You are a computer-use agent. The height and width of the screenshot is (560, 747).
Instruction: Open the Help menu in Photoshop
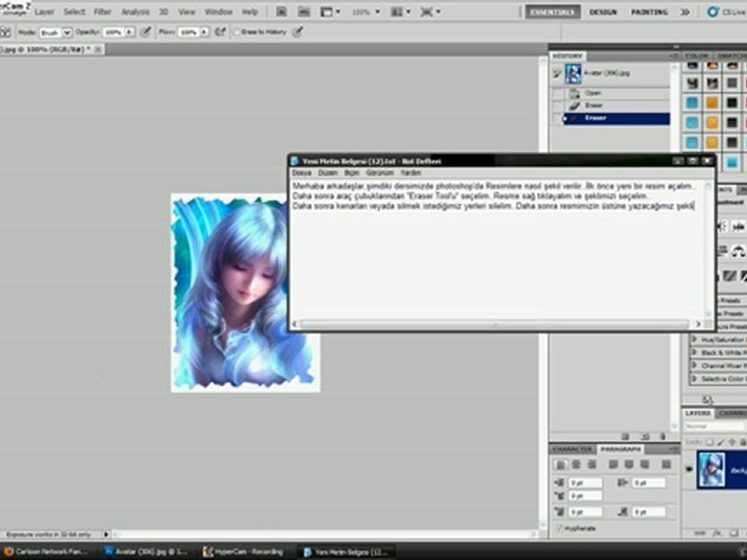coord(250,12)
